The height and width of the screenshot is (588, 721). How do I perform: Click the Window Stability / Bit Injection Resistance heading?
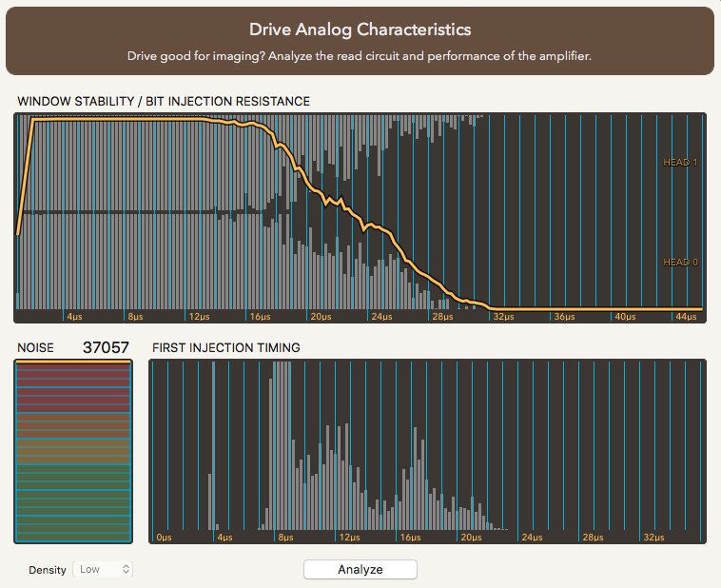(x=164, y=101)
